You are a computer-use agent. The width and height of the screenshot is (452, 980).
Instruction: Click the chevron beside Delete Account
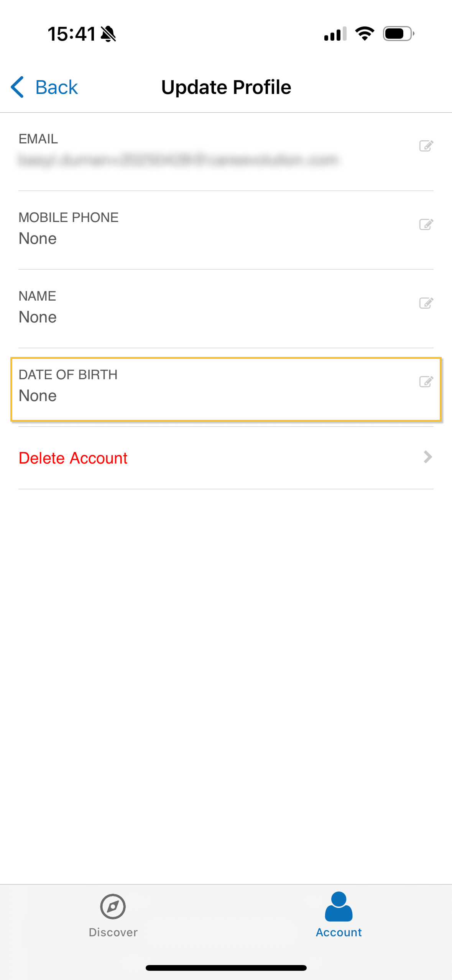[x=427, y=457]
